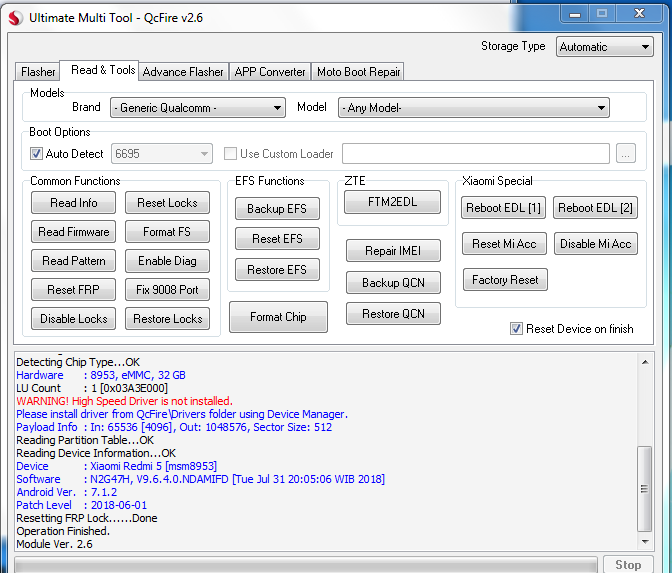Click the 'Android Ver. : 7.1.2' log line
The image size is (672, 573).
pyautogui.click(x=66, y=492)
